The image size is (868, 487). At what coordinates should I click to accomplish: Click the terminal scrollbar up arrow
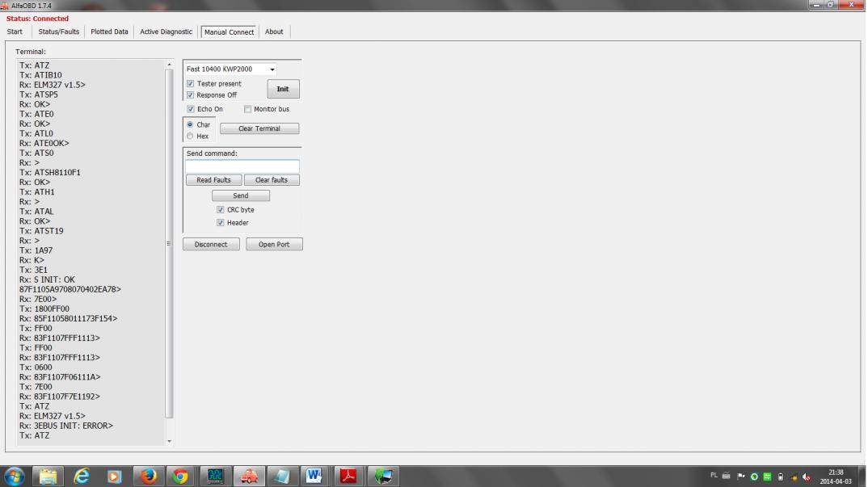pos(169,65)
